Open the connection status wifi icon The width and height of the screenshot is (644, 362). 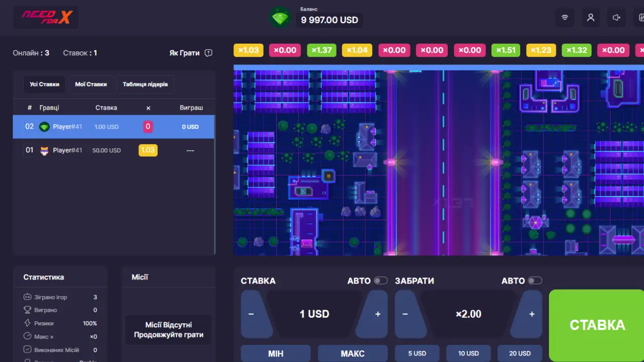click(x=565, y=18)
